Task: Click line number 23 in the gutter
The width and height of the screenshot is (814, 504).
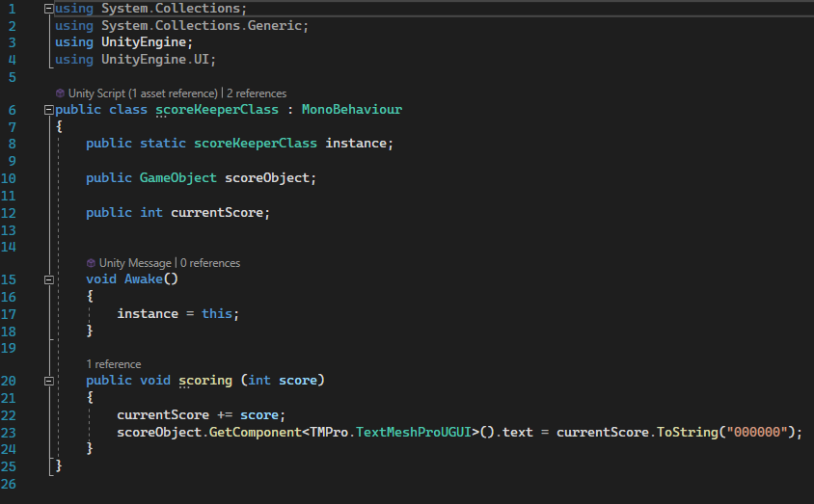Action: pos(11,432)
